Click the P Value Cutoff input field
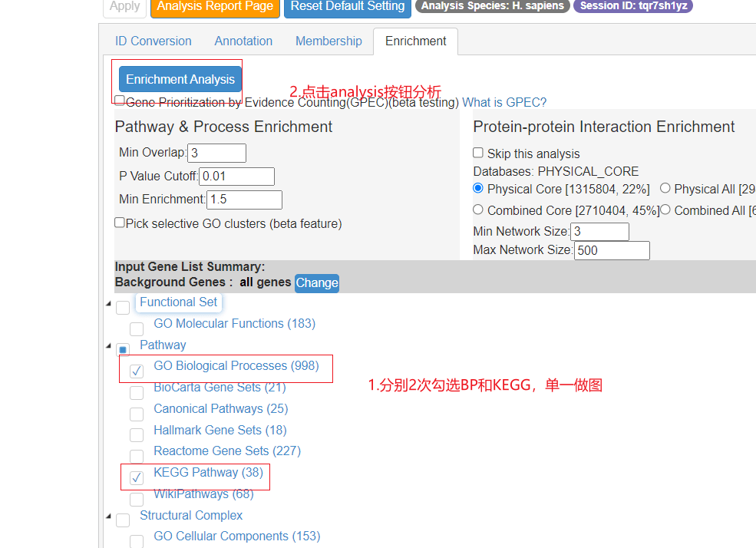This screenshot has width=756, height=548. (x=236, y=176)
